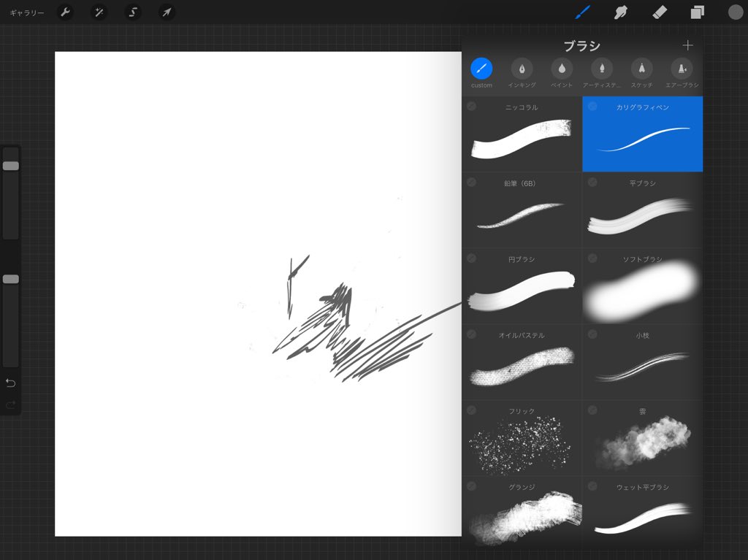The width and height of the screenshot is (748, 560).
Task: Select the Smudge finger tool
Action: click(621, 12)
